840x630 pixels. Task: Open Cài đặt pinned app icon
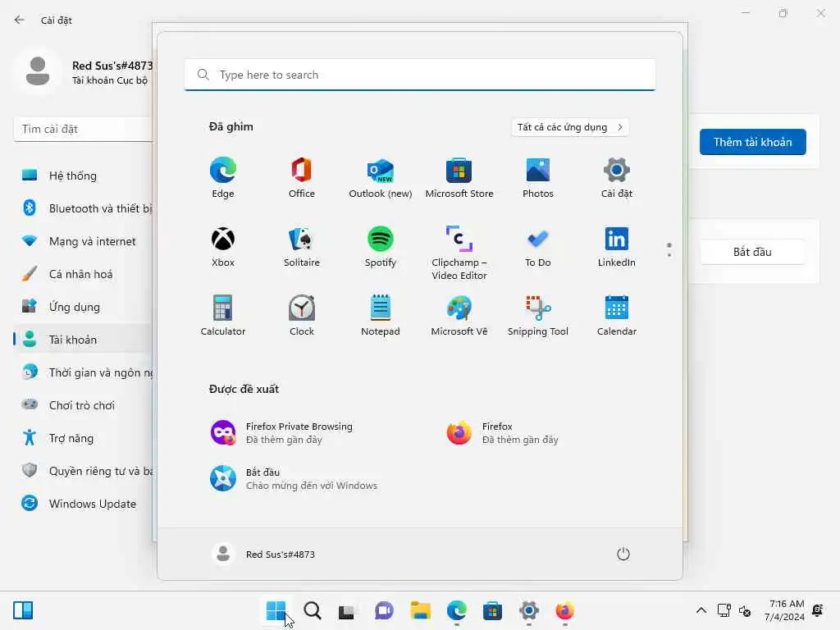pos(617,178)
